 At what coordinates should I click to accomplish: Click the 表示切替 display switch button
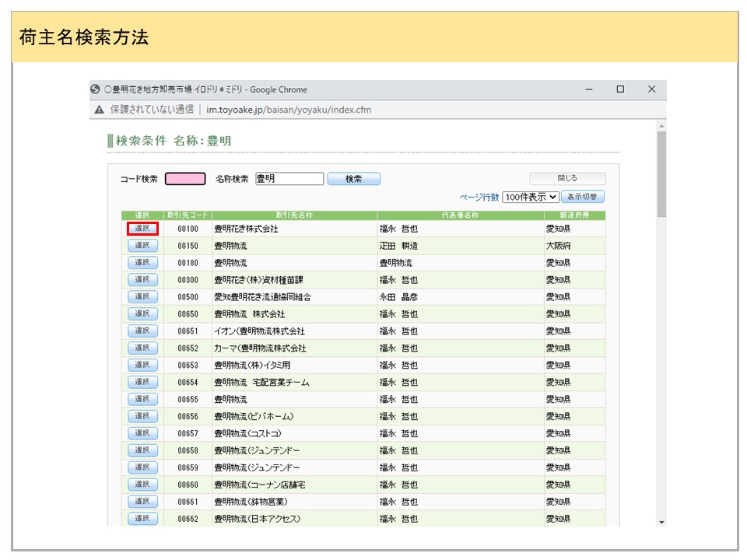[x=583, y=198]
